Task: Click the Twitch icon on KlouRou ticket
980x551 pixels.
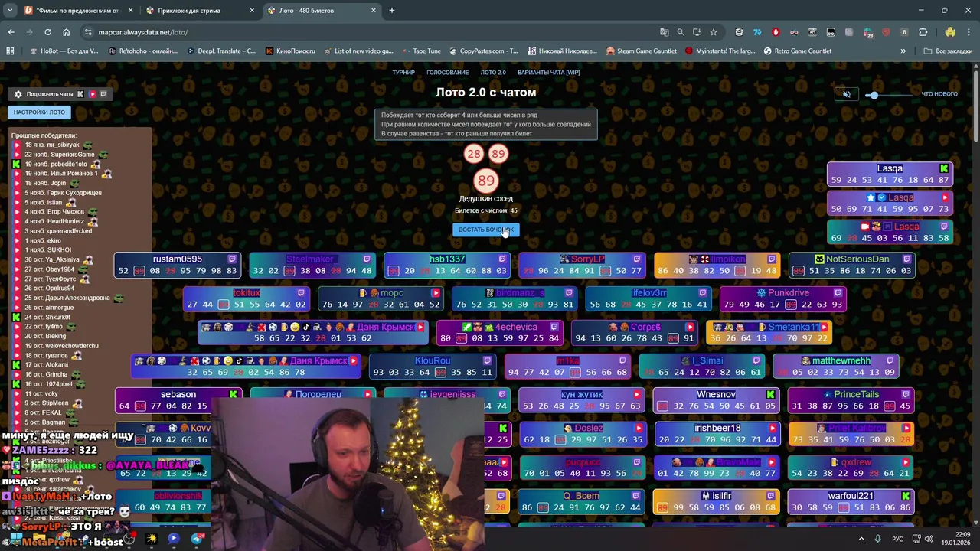Action: click(x=487, y=360)
